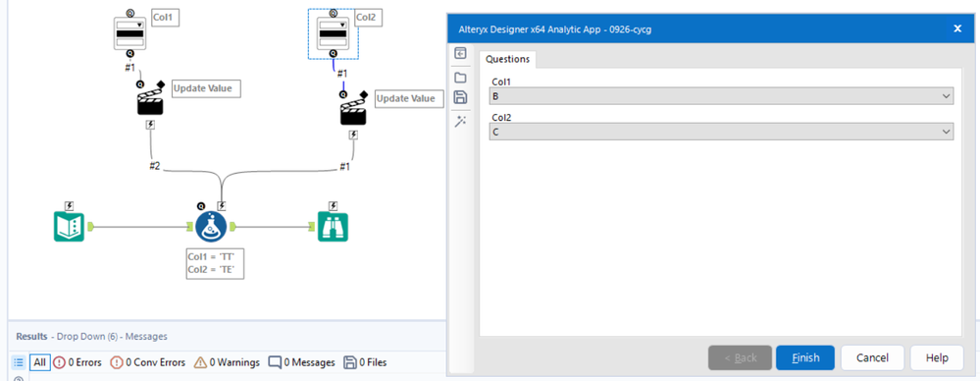This screenshot has width=980, height=381.
Task: Click the Save icon in app dialog
Action: pyautogui.click(x=461, y=97)
